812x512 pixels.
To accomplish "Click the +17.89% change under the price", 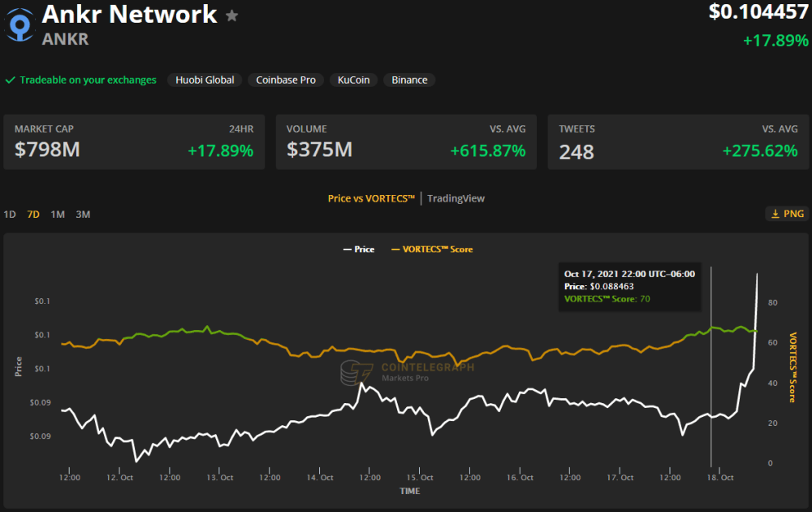I will coord(775,41).
